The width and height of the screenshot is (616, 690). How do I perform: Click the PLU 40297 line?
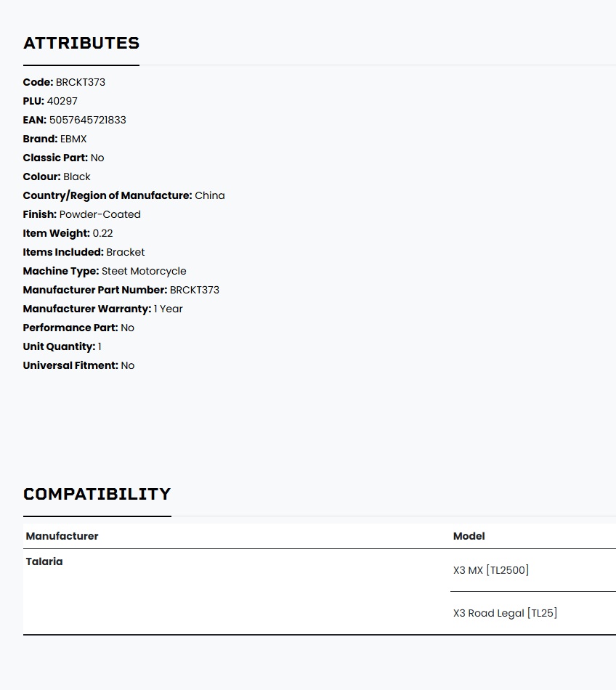click(50, 101)
